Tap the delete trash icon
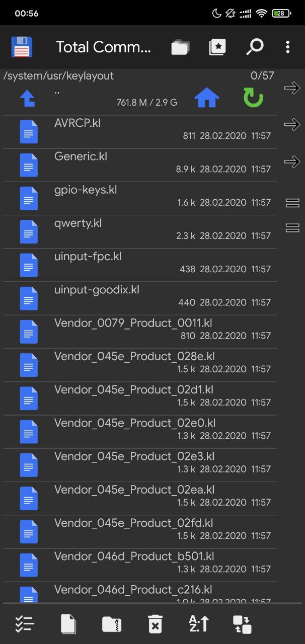 click(x=155, y=624)
